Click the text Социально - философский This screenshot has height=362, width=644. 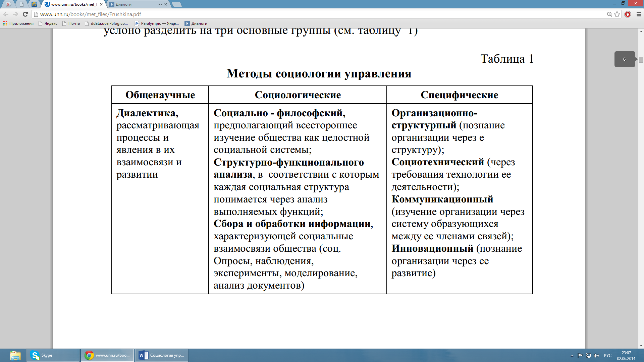click(279, 113)
